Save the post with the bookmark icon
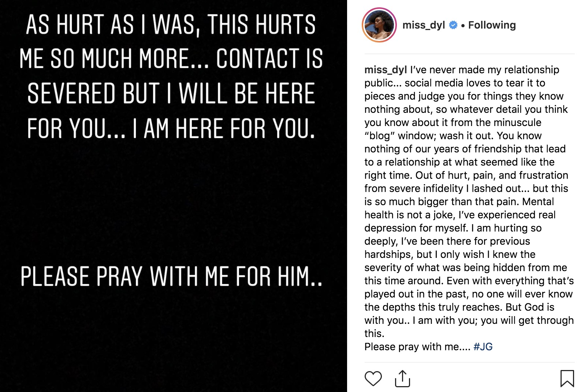This screenshot has height=392, width=588. click(x=567, y=378)
